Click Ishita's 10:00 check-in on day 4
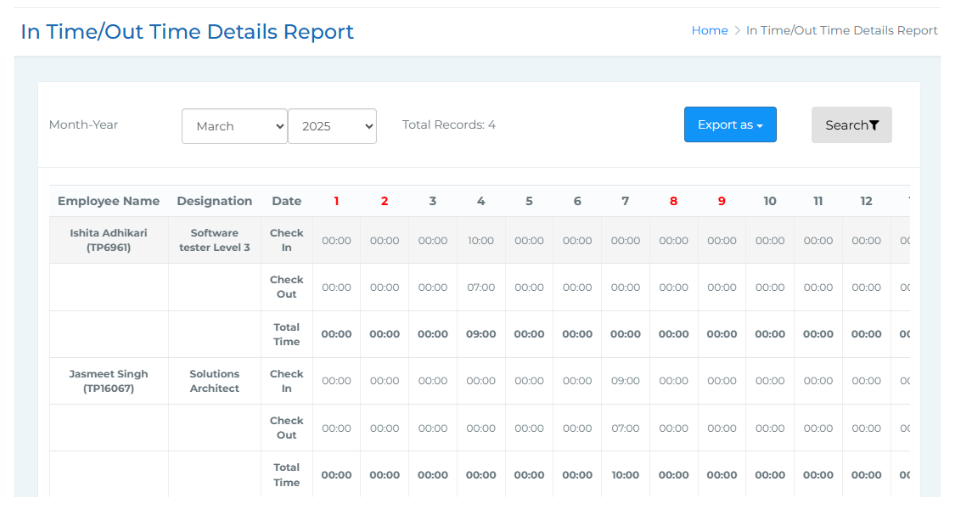 coord(481,241)
